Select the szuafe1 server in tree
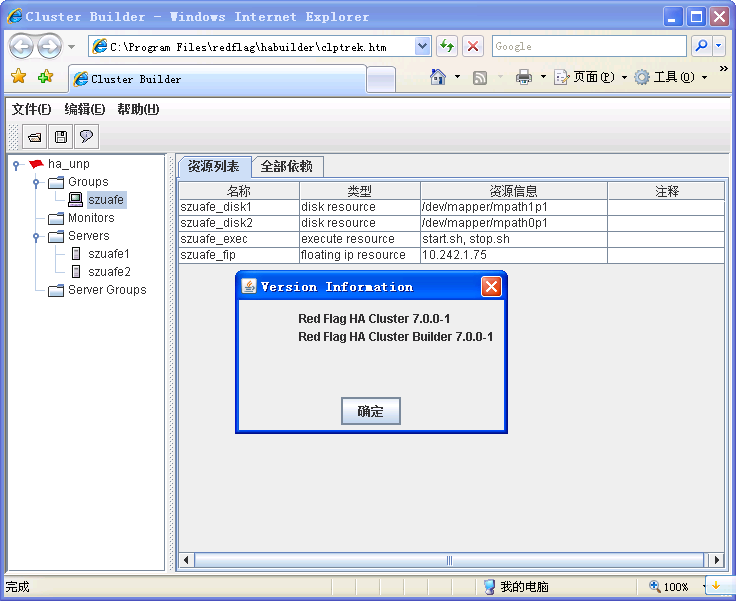736x601 pixels. point(108,254)
